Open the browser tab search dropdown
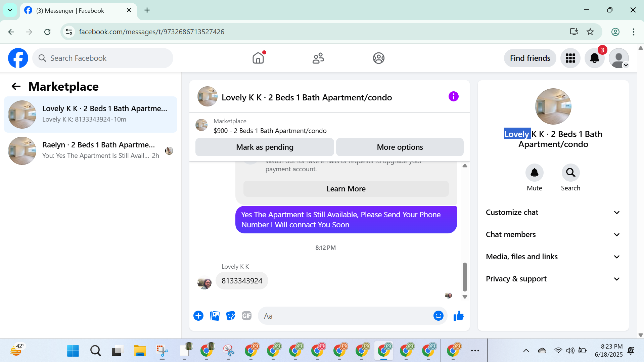Image resolution: width=644 pixels, height=362 pixels. click(10, 10)
